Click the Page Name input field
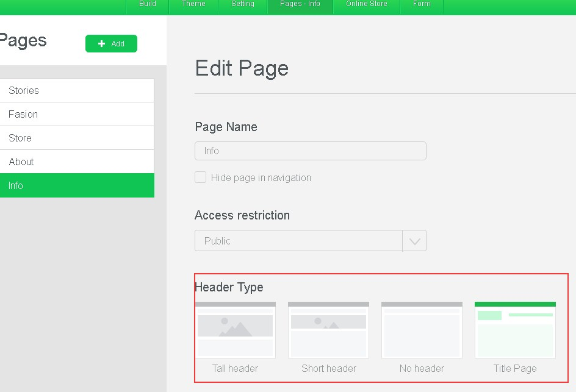Screen dimensions: 576x392 coord(310,151)
